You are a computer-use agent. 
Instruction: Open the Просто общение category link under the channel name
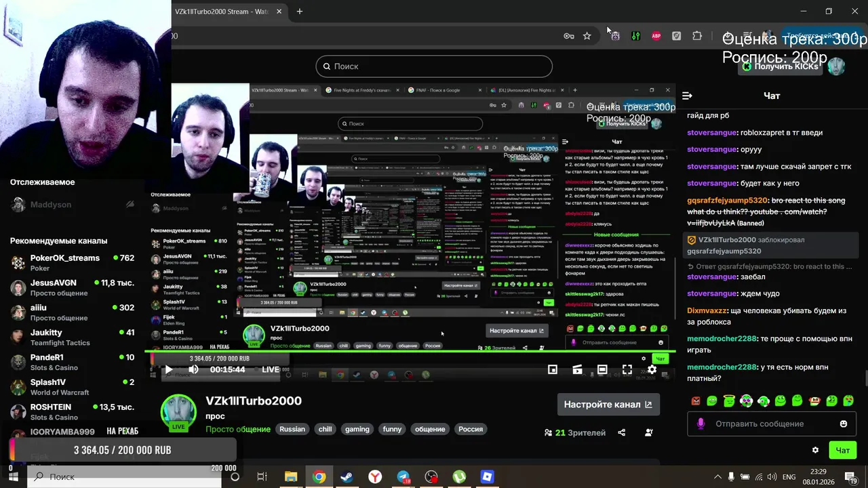coord(238,429)
